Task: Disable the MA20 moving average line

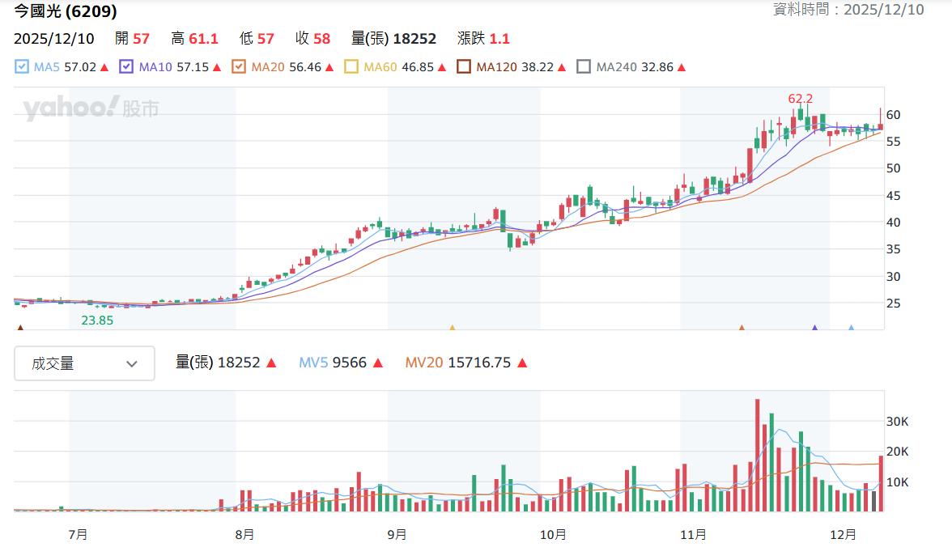Action: pyautogui.click(x=239, y=66)
